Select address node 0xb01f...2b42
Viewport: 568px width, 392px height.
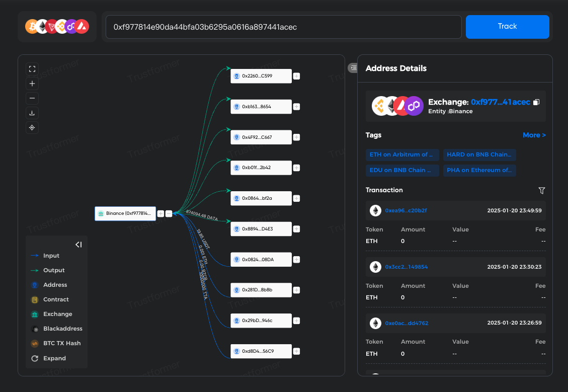click(261, 168)
